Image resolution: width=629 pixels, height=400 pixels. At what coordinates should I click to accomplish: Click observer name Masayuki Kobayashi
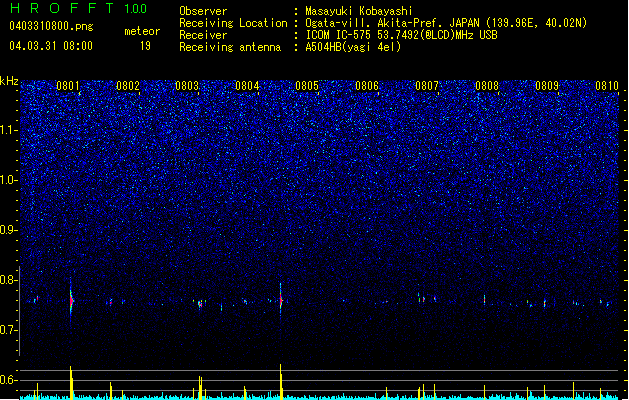(x=359, y=11)
